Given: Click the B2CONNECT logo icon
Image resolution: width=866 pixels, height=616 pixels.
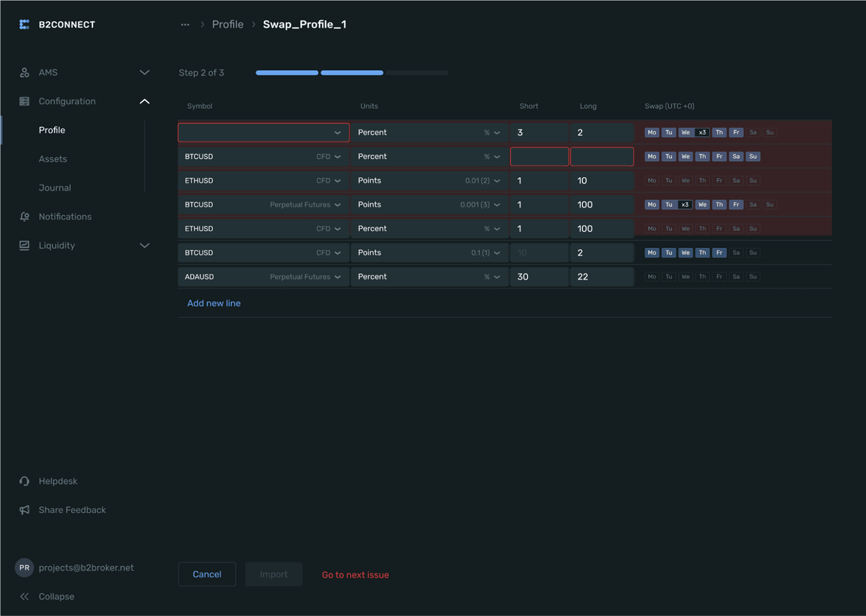Looking at the screenshot, I should (x=24, y=24).
